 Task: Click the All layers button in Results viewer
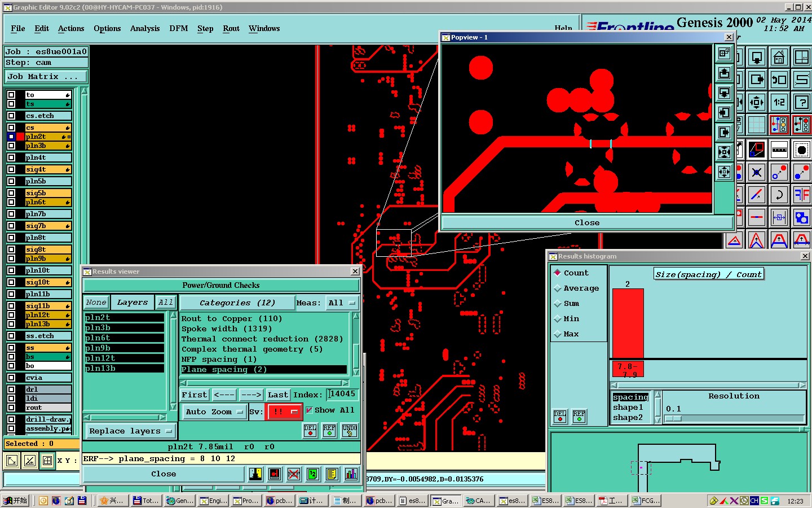166,303
